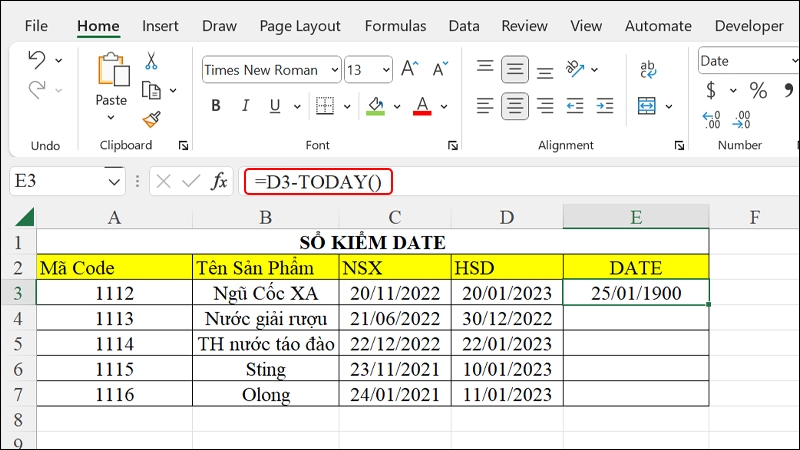This screenshot has width=800, height=450.
Task: Expand font color palette dropdown
Action: pyautogui.click(x=444, y=107)
